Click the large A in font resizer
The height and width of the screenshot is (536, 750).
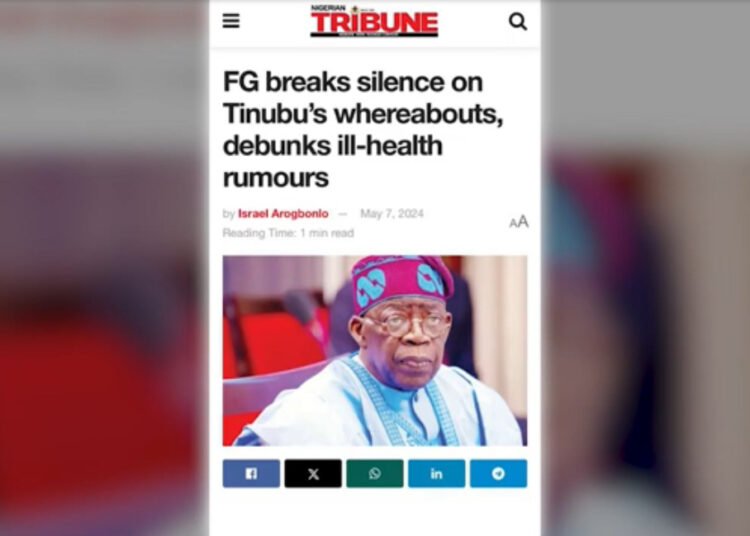pos(523,221)
